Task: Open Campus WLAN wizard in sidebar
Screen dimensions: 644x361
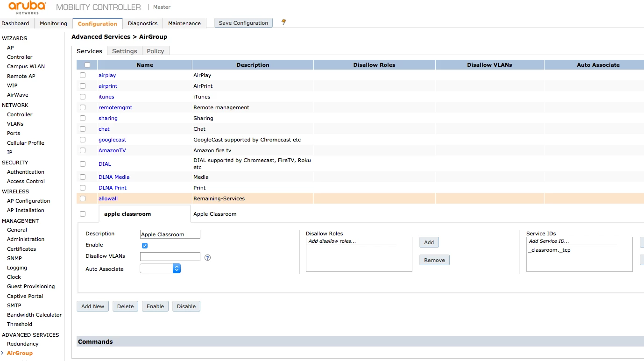Action: pyautogui.click(x=26, y=66)
